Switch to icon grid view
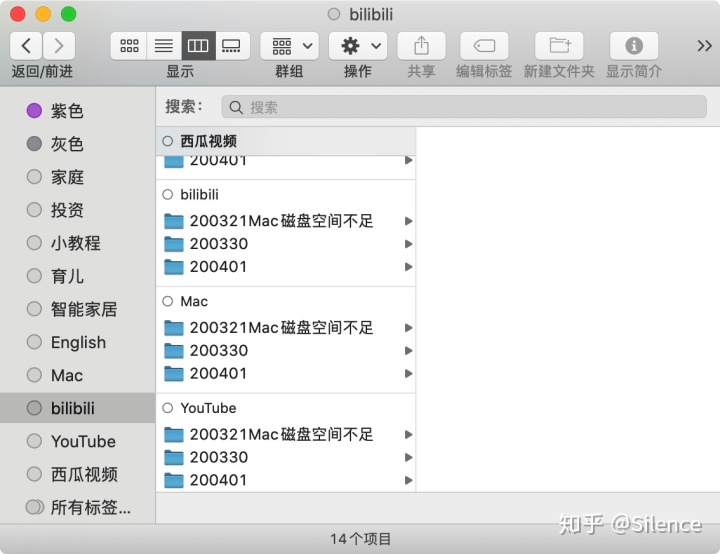Screen dimensions: 720x554 point(129,45)
